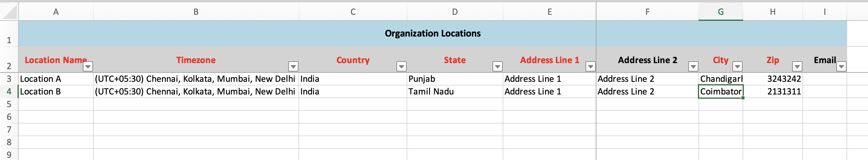
Task: Select row 4 header
Action: pos(9,91)
